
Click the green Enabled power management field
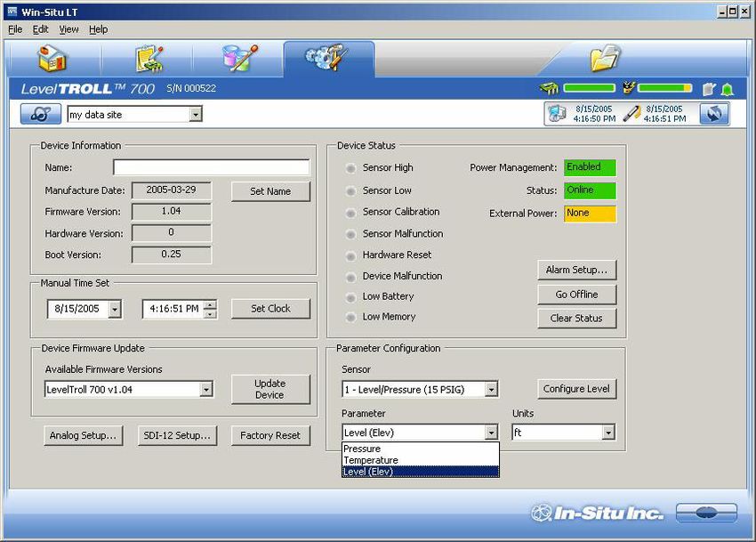coord(591,167)
